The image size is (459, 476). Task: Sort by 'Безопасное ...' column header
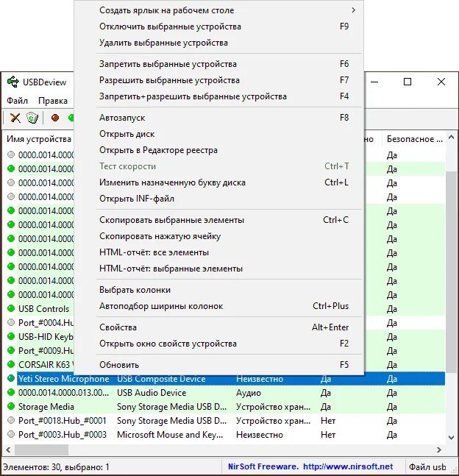tap(414, 139)
